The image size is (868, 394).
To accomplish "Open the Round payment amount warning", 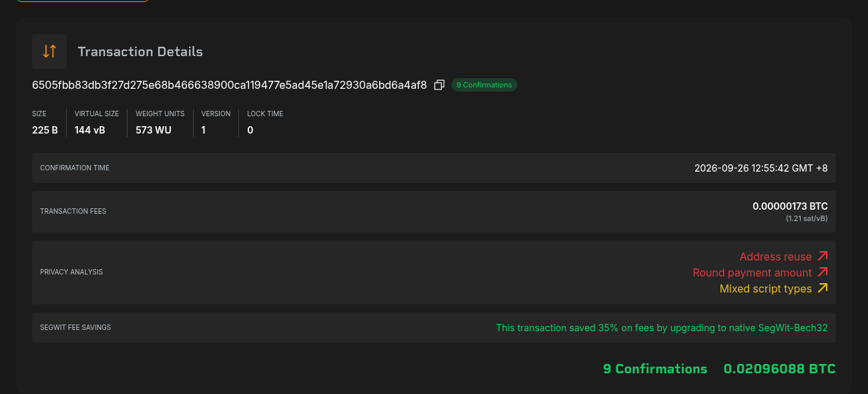I will [x=752, y=272].
